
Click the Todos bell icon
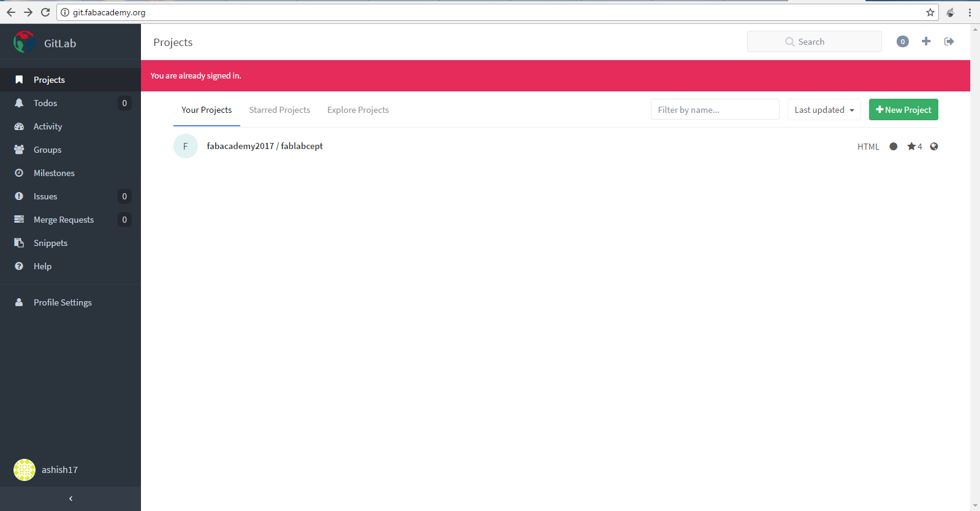pyautogui.click(x=19, y=103)
